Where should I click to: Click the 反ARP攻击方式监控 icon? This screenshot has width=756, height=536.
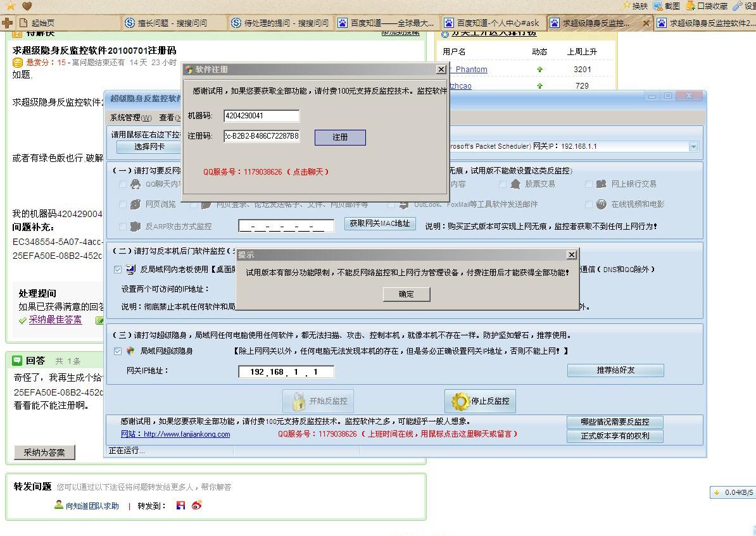(x=135, y=226)
